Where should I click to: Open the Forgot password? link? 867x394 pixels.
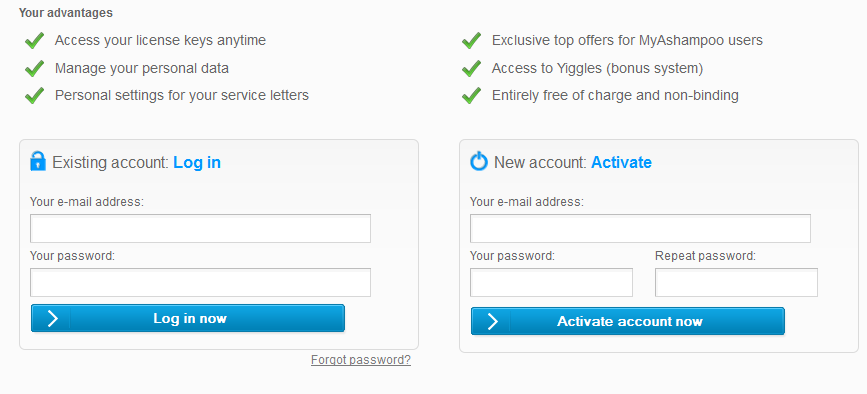pos(361,360)
